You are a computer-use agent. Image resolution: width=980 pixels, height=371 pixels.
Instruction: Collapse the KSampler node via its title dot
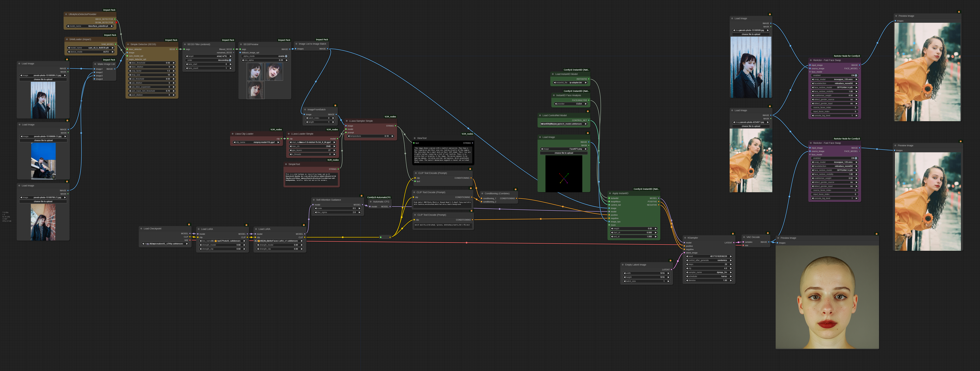coord(685,238)
